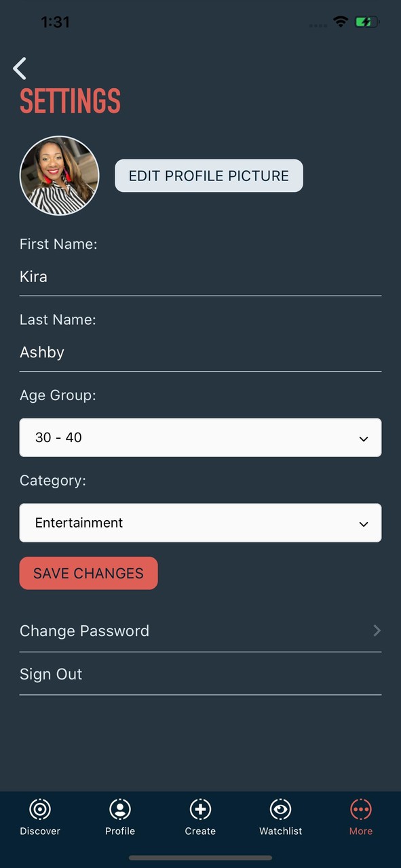Image resolution: width=401 pixels, height=868 pixels.
Task: Switch to the Watchlist tab
Action: click(280, 817)
